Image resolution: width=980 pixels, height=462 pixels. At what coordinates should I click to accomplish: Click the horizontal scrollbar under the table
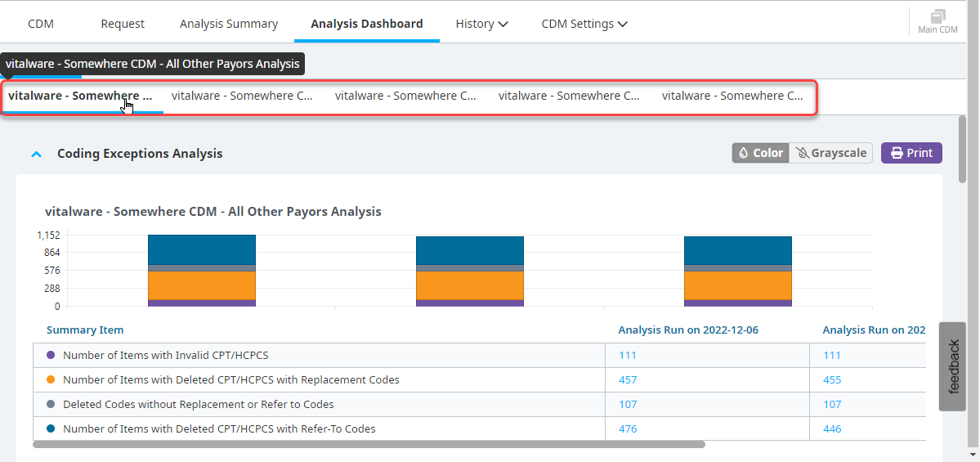pyautogui.click(x=368, y=445)
